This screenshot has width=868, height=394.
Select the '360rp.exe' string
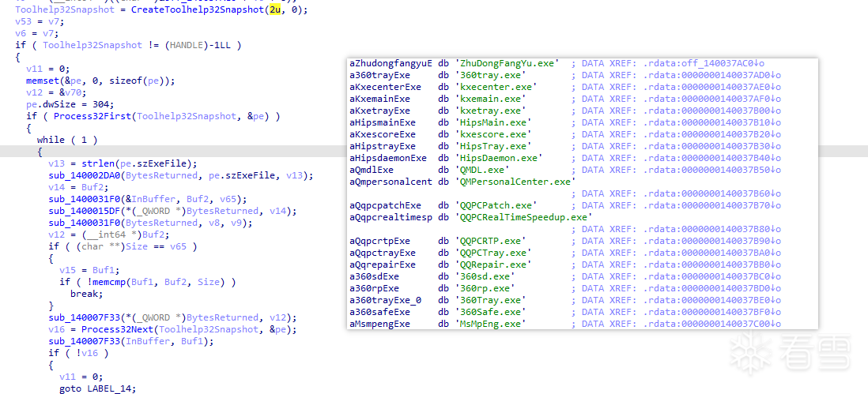pyautogui.click(x=485, y=289)
